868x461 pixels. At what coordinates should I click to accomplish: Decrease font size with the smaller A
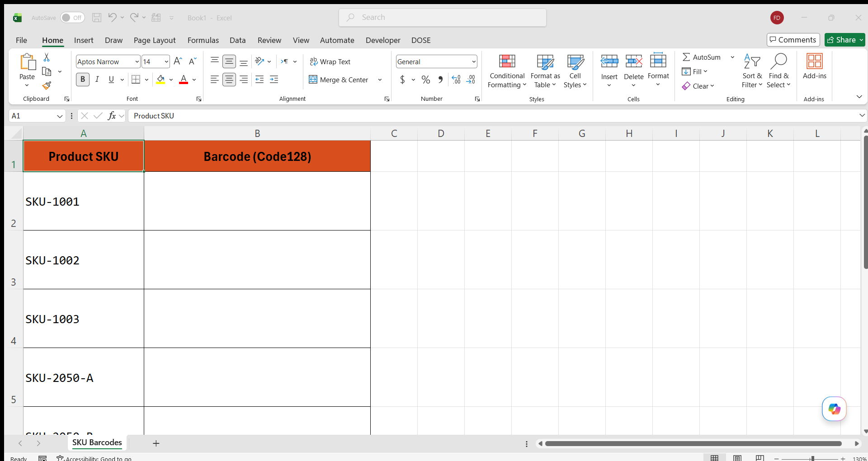click(x=193, y=61)
